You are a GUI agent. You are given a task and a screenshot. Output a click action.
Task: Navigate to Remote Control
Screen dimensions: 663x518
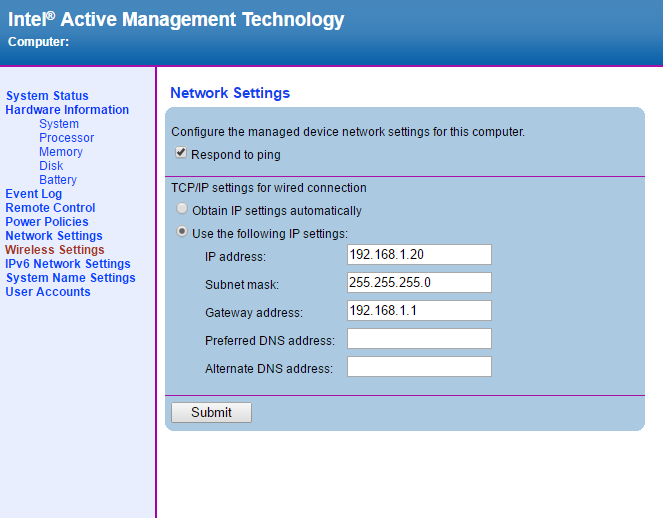50,208
